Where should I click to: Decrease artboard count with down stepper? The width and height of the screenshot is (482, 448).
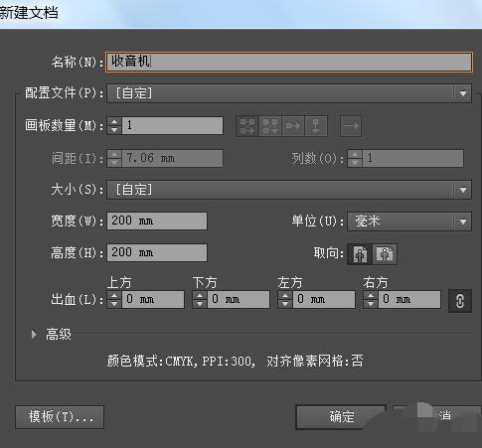tap(114, 130)
